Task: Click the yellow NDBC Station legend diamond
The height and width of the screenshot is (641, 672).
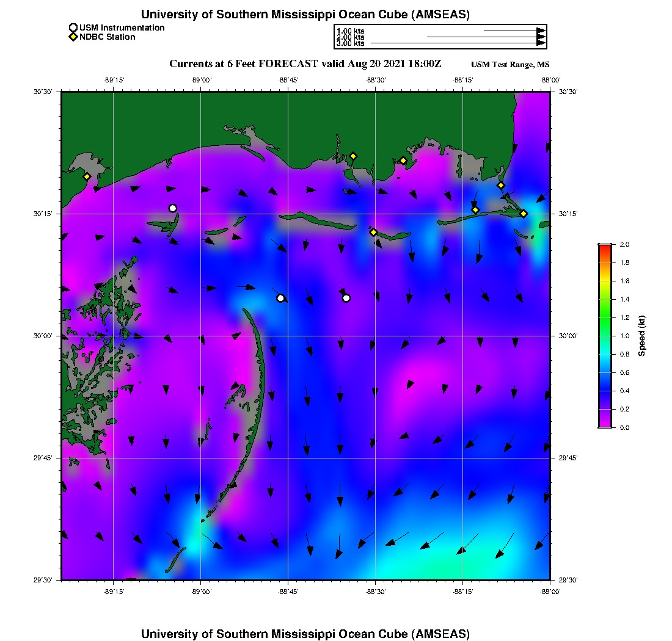Action: point(73,37)
